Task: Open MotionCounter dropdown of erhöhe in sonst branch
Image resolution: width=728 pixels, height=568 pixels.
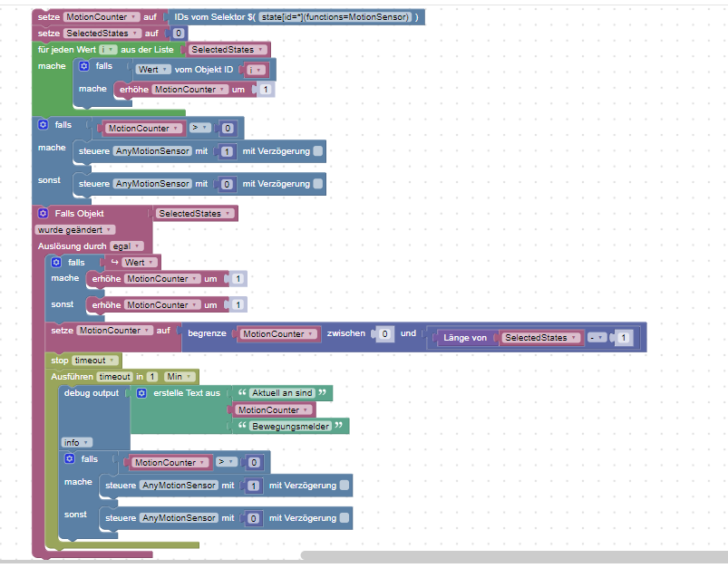Action: click(x=162, y=305)
